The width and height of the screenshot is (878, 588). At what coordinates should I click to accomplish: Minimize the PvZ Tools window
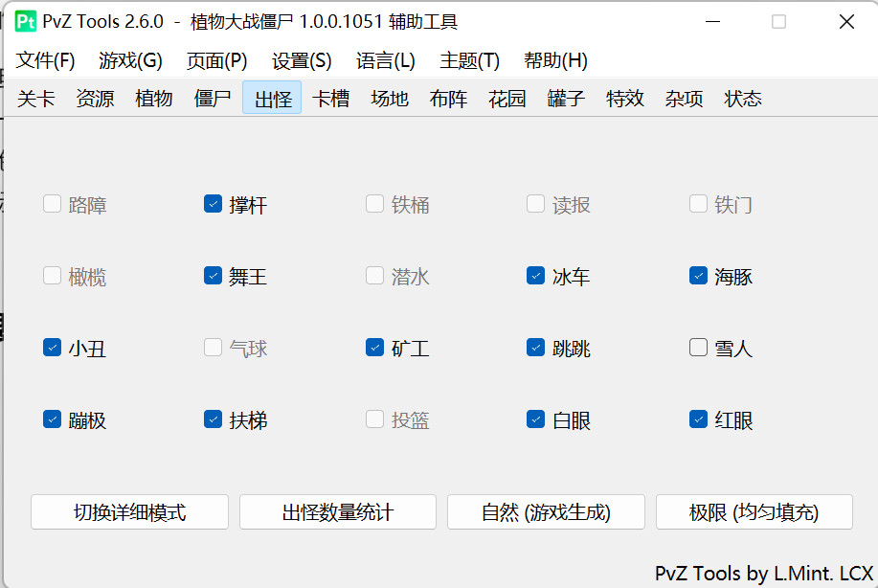tap(712, 22)
